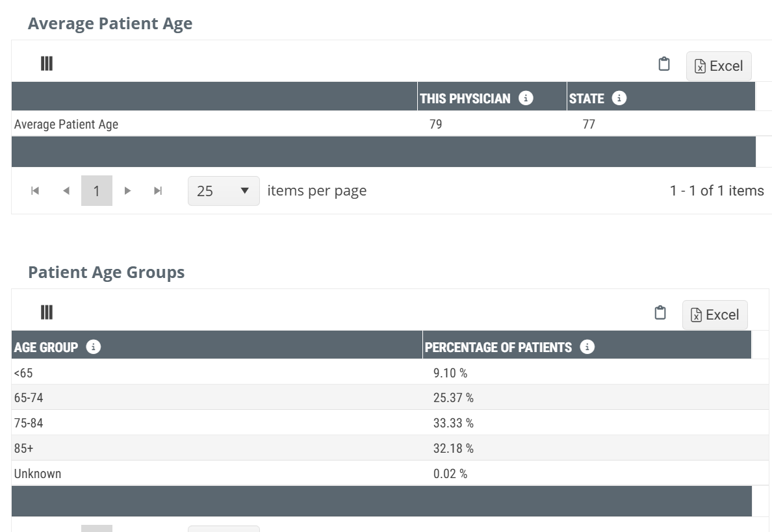
Task: Select the Average Patient Age row
Action: (x=195, y=124)
